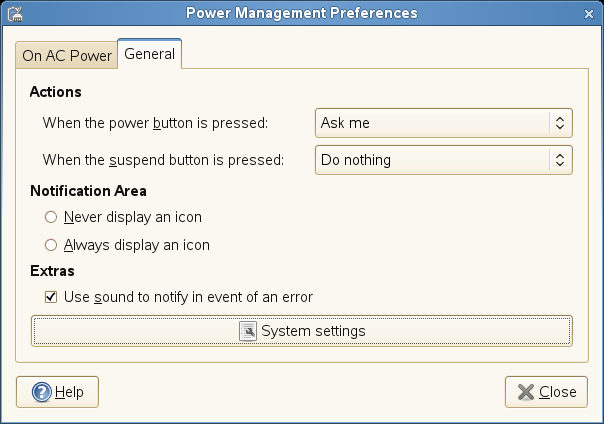The width and height of the screenshot is (604, 424).
Task: Click the question mark Help icon
Action: coord(41,392)
